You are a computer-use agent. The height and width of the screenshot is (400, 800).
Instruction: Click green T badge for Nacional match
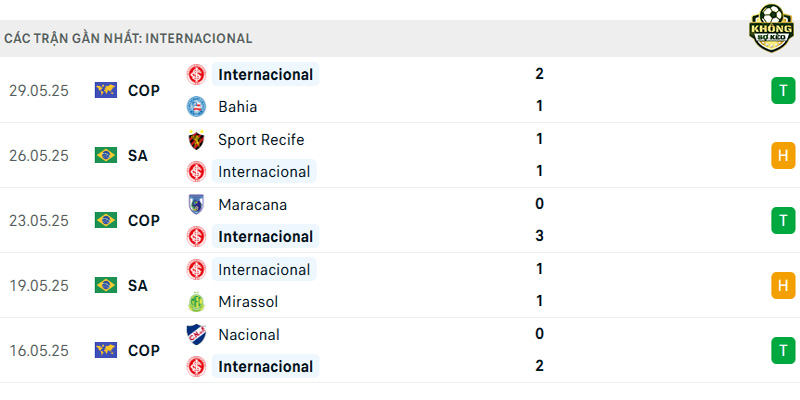click(783, 351)
